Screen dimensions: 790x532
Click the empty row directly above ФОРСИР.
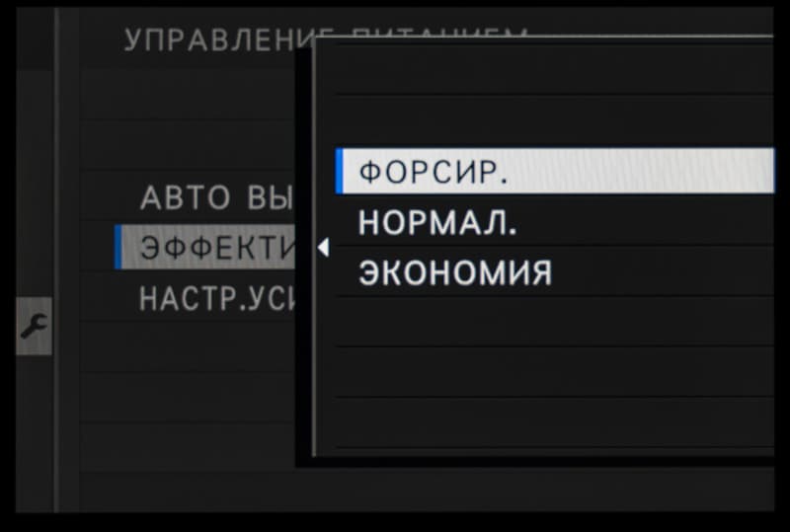coord(555,120)
